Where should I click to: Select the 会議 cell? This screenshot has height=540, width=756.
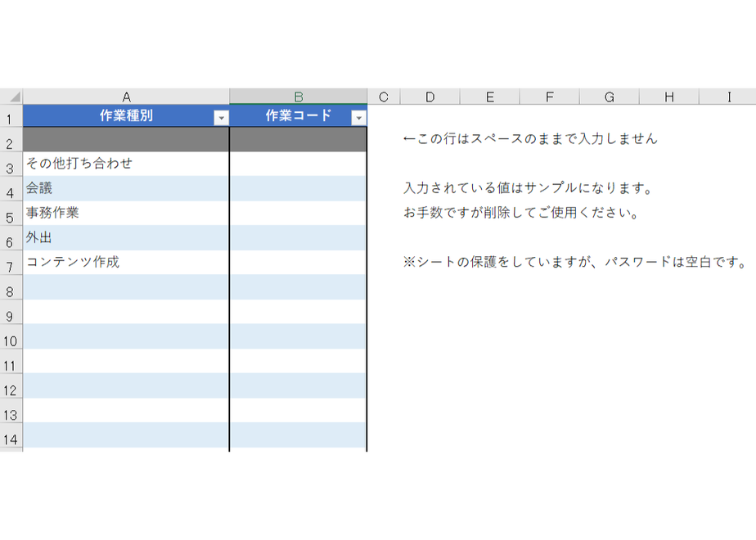click(x=126, y=188)
